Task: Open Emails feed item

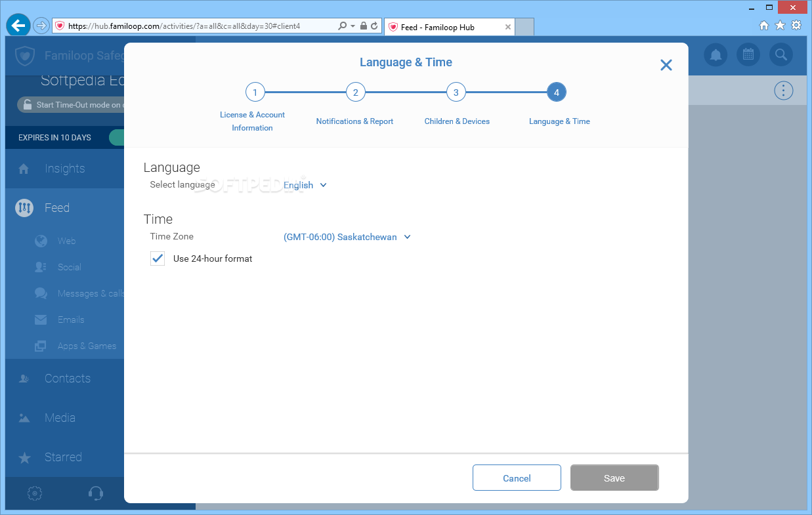Action: point(71,319)
